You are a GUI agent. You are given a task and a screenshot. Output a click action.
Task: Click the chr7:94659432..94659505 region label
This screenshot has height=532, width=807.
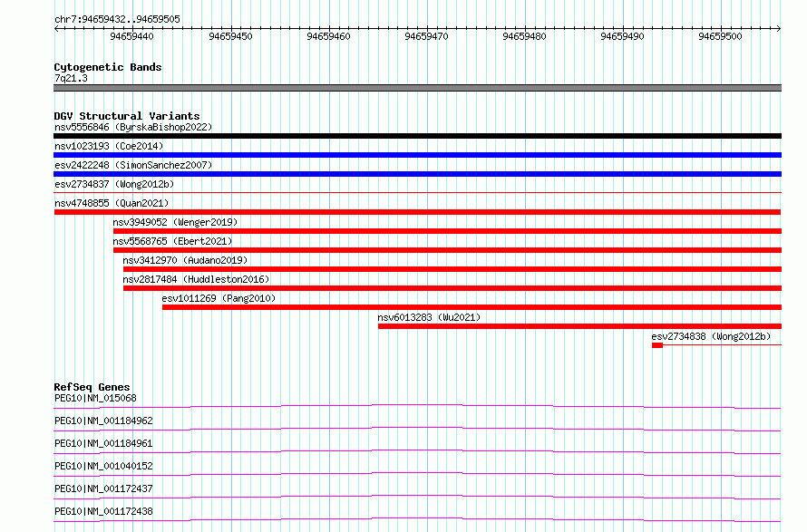[117, 19]
